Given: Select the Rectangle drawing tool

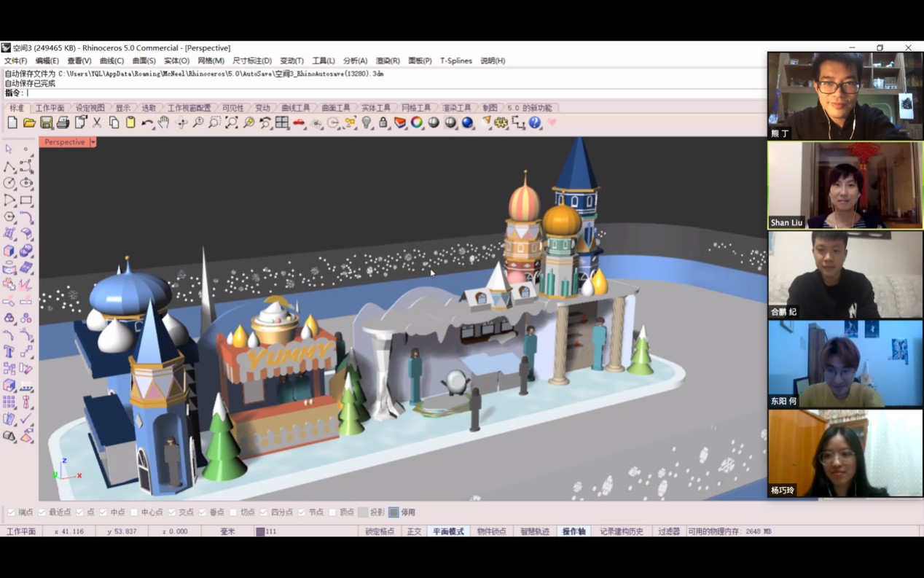Looking at the screenshot, I should click(26, 200).
